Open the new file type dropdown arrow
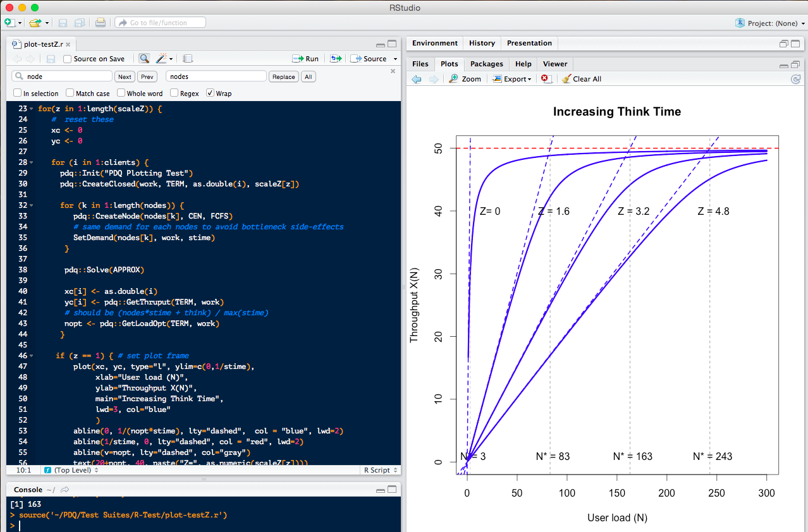The height and width of the screenshot is (532, 808). pyautogui.click(x=20, y=23)
